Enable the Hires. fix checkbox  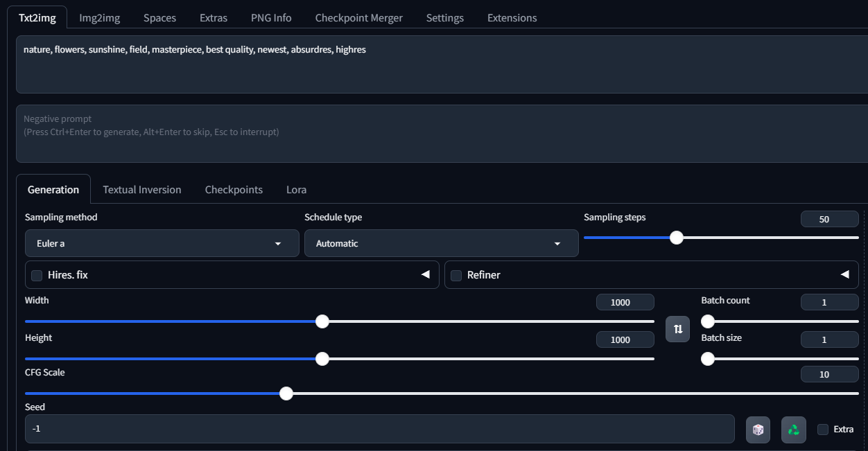click(x=37, y=276)
